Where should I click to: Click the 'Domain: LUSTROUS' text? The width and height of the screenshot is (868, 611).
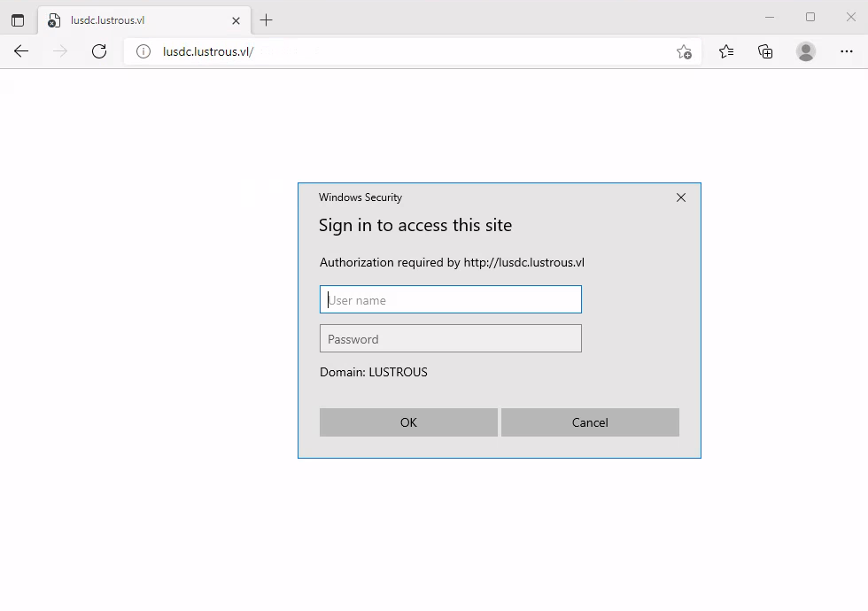pyautogui.click(x=374, y=372)
